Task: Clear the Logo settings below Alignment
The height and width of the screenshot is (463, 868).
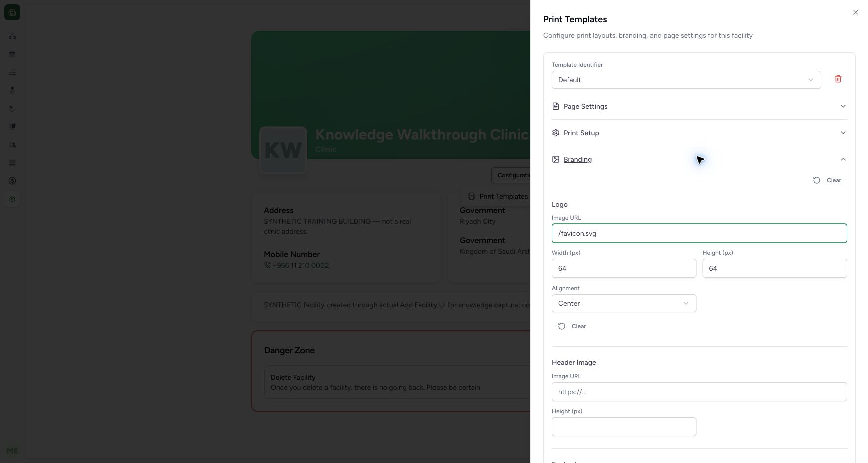Action: pyautogui.click(x=572, y=326)
